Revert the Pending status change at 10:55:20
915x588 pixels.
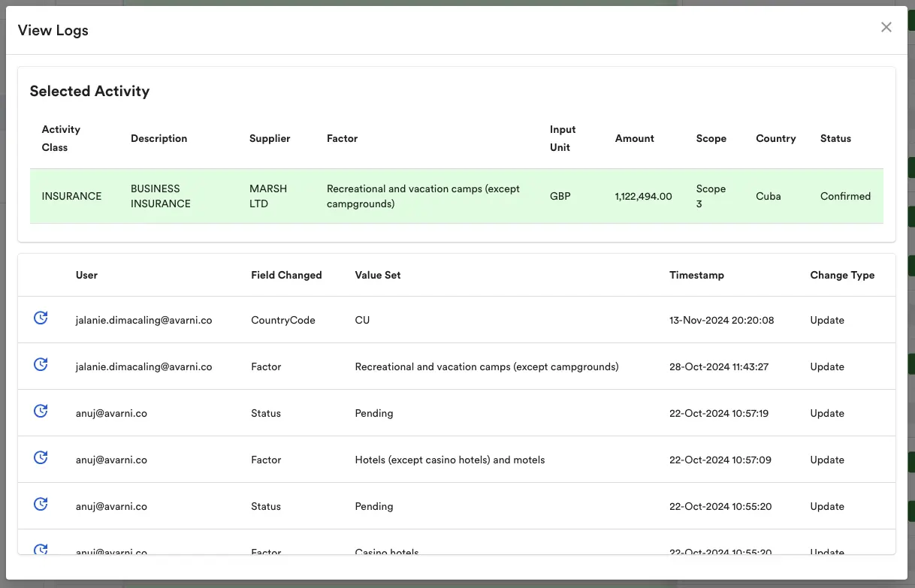pos(41,505)
